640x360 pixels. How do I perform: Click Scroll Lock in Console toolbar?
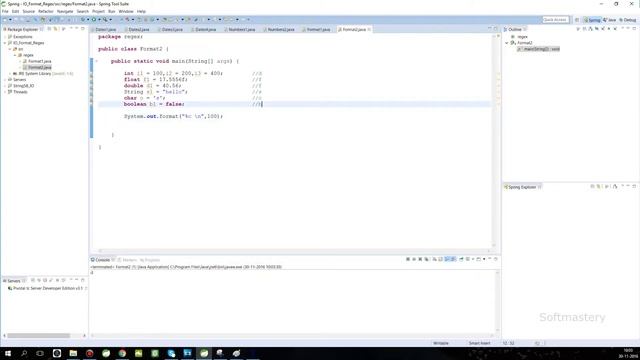[x=440, y=259]
